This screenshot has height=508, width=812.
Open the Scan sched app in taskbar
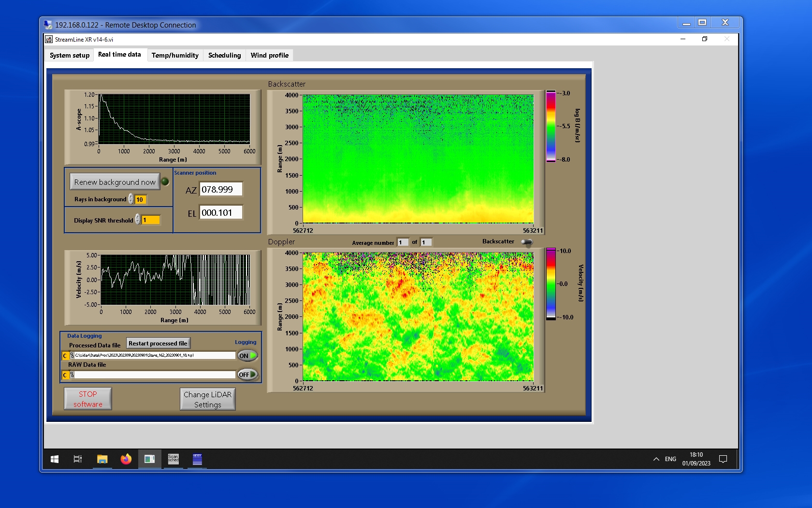(173, 459)
